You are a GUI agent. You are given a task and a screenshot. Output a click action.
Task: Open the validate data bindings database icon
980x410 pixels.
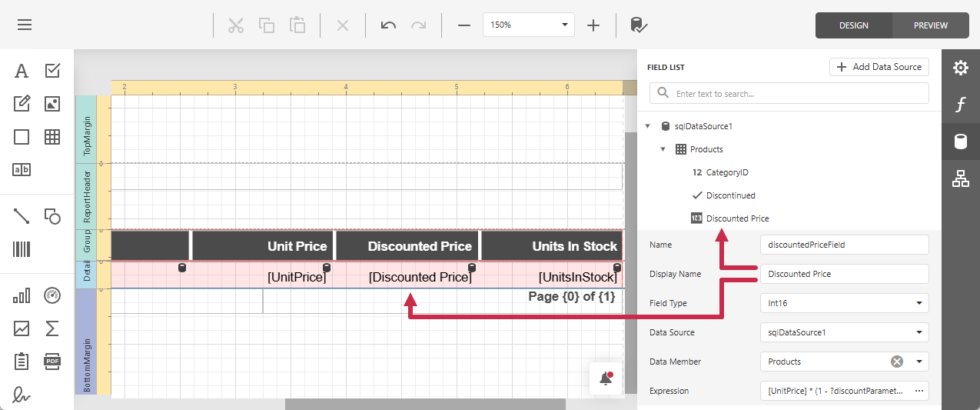click(638, 25)
